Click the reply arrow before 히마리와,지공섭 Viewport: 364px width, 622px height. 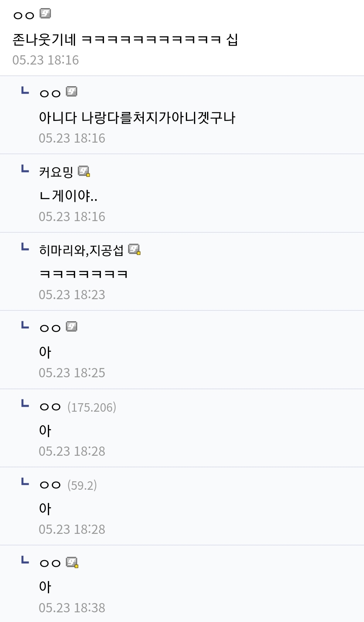(25, 247)
